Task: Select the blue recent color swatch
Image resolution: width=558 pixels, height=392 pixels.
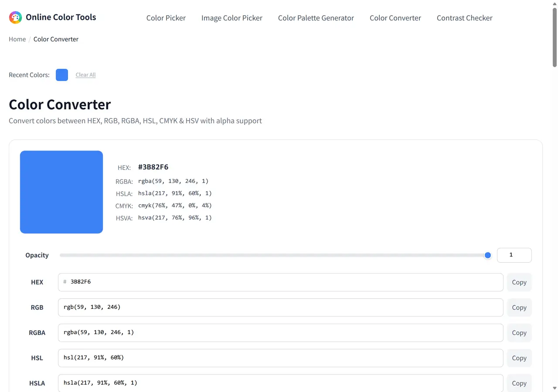Action: pyautogui.click(x=62, y=75)
